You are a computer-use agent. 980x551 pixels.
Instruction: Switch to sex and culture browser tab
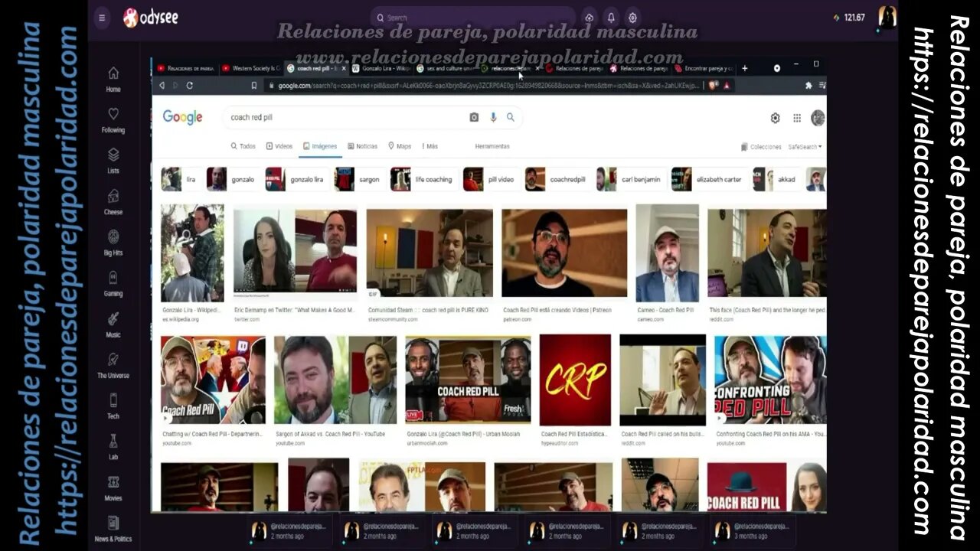pos(446,68)
